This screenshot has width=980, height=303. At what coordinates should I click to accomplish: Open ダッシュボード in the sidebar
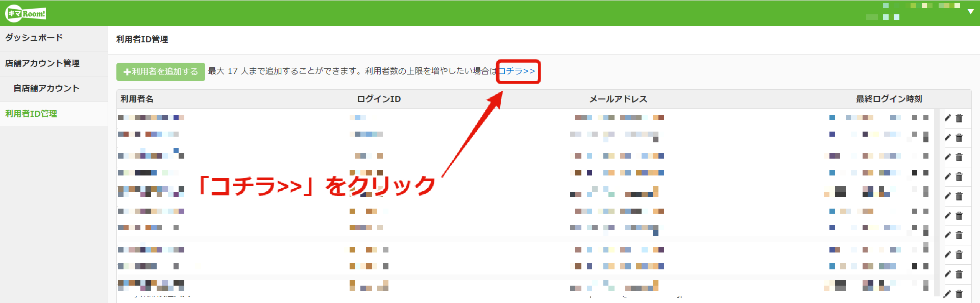click(x=34, y=38)
